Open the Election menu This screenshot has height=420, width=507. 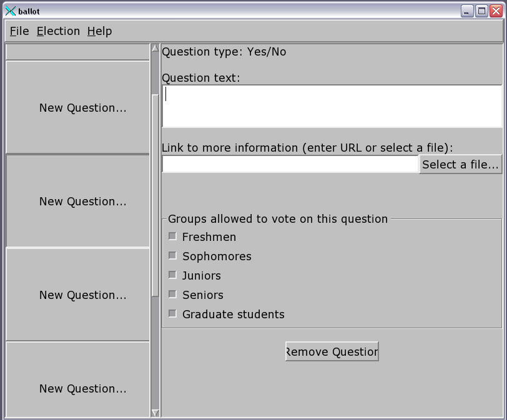58,31
